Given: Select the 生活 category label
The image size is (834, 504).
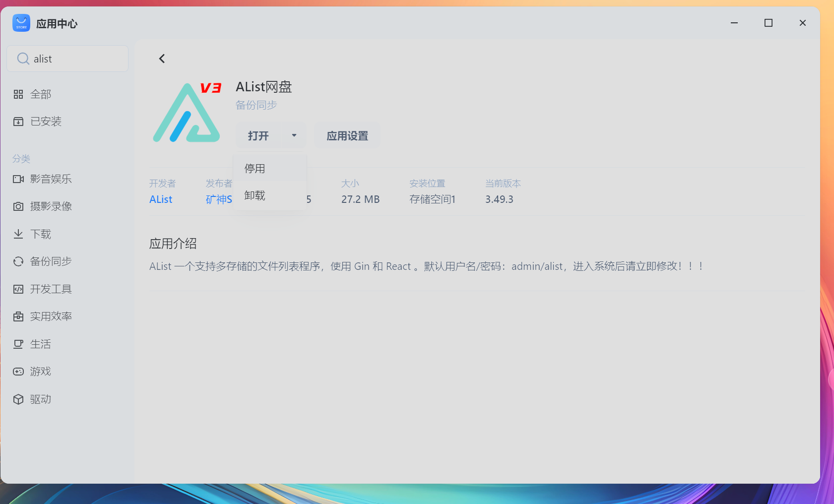Looking at the screenshot, I should pos(41,344).
